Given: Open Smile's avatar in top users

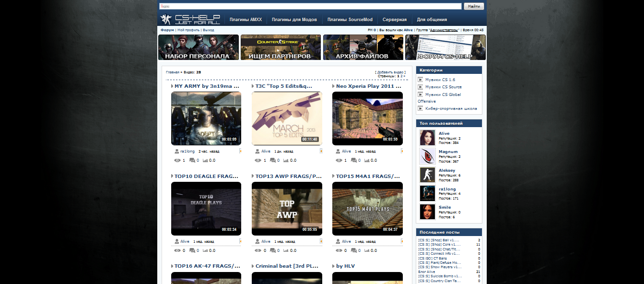Looking at the screenshot, I should pyautogui.click(x=427, y=212).
